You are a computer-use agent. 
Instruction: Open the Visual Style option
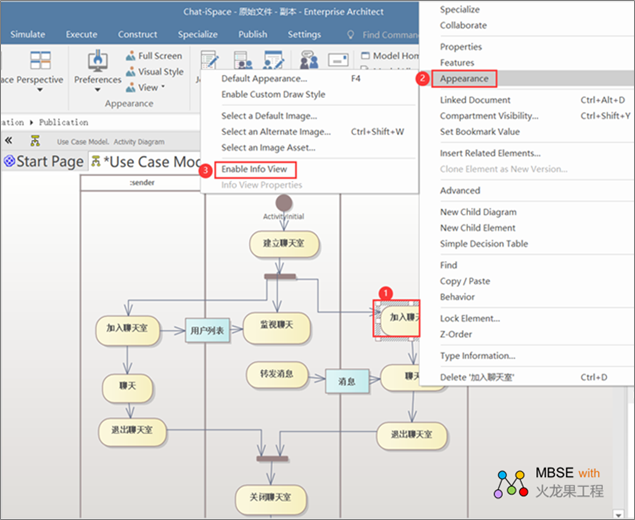point(155,72)
